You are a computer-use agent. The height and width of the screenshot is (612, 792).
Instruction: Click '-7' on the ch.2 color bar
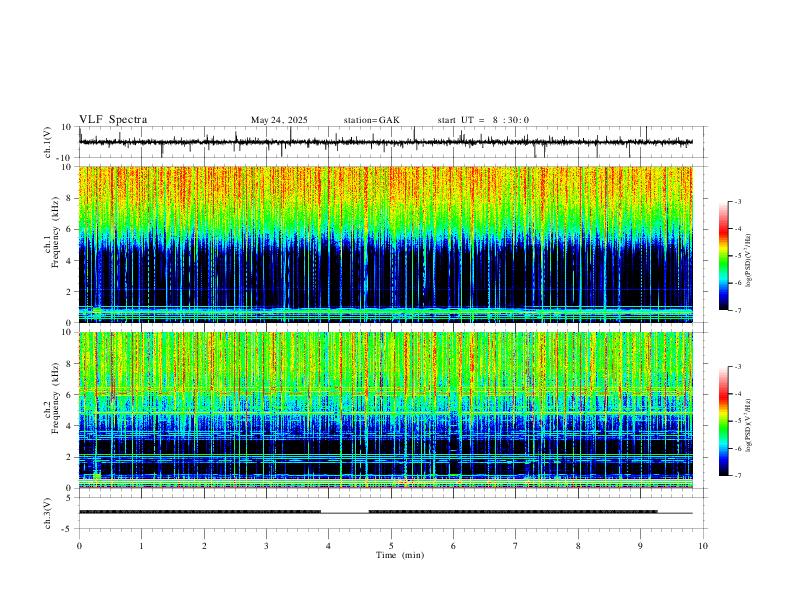(x=737, y=476)
